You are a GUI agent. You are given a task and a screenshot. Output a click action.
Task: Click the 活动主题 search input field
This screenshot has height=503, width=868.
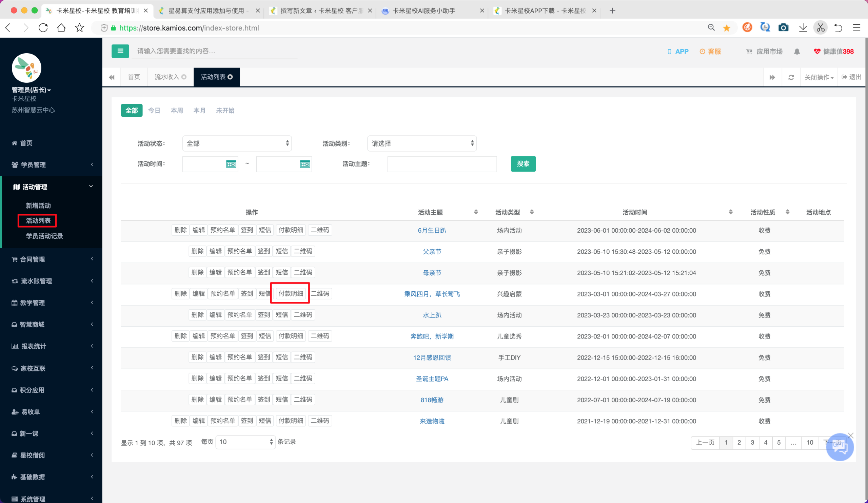442,164
